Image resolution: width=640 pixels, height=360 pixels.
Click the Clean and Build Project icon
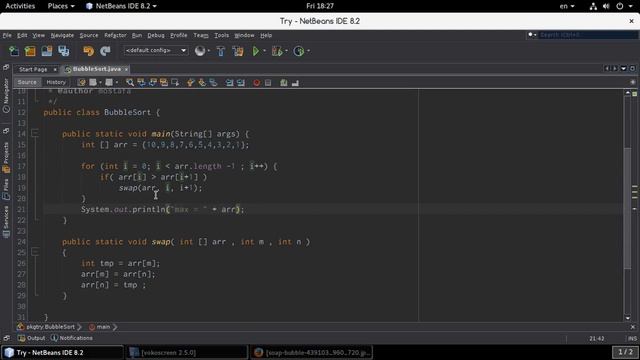(x=238, y=51)
